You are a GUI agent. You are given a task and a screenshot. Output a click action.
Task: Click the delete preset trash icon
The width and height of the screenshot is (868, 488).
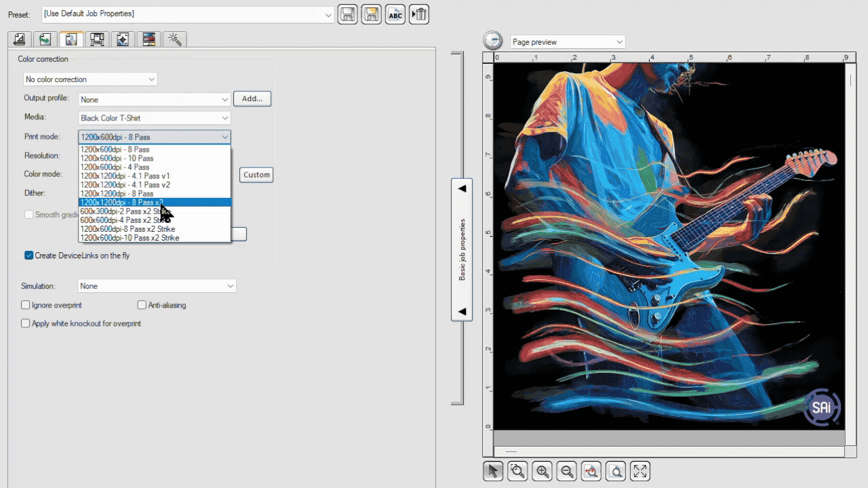pos(419,14)
